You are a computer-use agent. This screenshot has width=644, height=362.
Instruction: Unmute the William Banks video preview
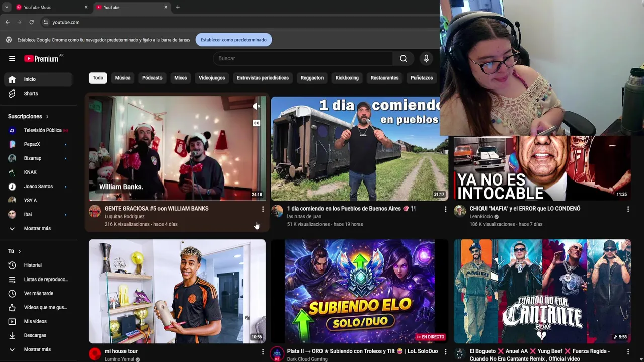257,106
